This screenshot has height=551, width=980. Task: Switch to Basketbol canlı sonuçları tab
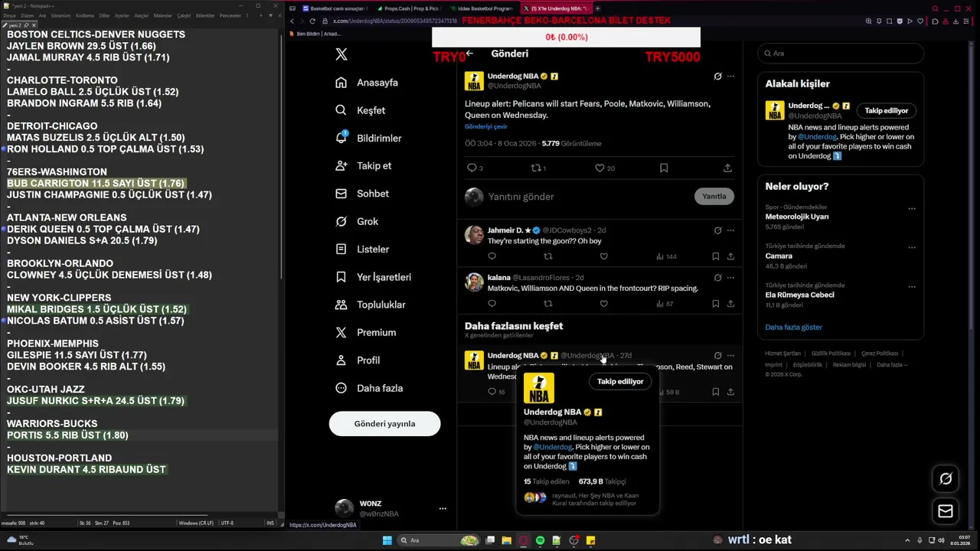(335, 8)
